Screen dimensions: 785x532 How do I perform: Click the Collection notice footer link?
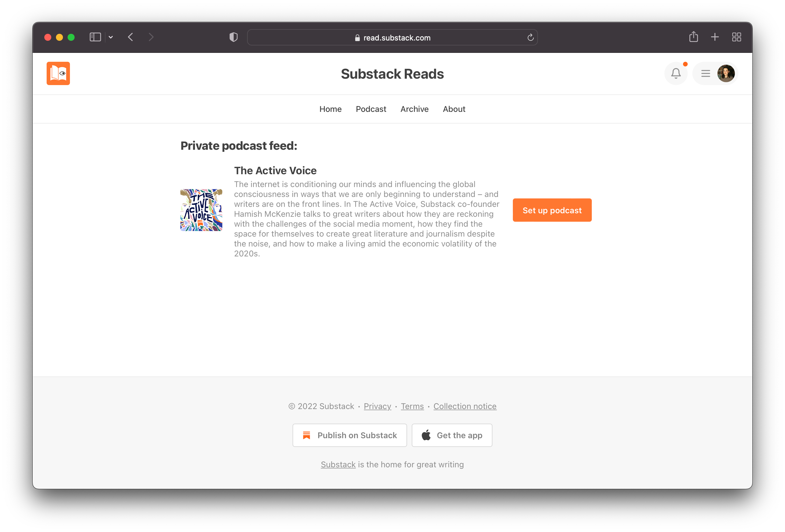point(464,406)
